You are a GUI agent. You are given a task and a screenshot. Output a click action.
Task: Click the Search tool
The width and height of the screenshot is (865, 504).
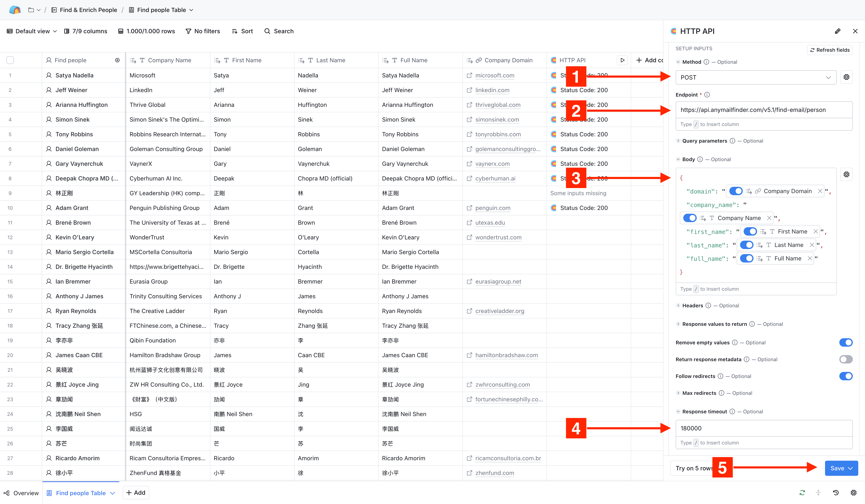coord(279,31)
